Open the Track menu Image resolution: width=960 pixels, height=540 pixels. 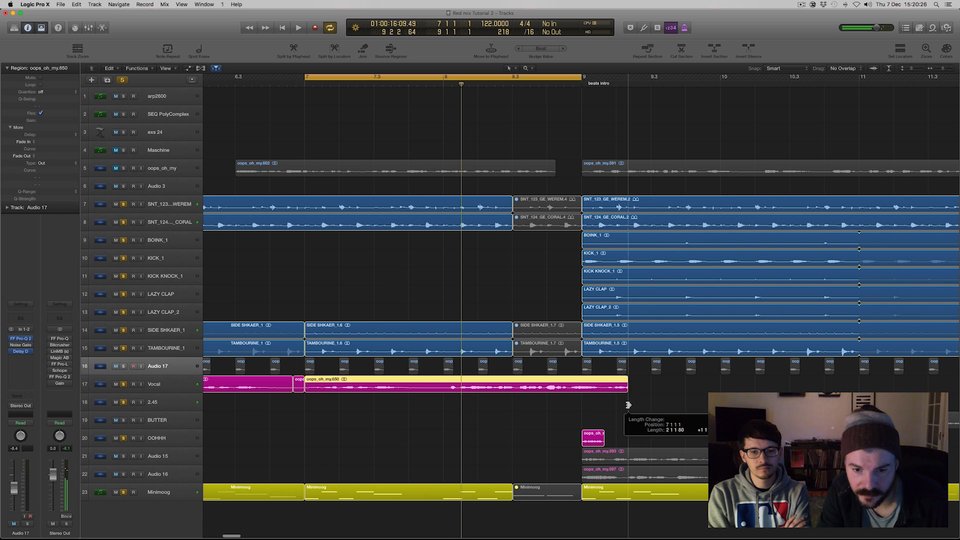94,4
